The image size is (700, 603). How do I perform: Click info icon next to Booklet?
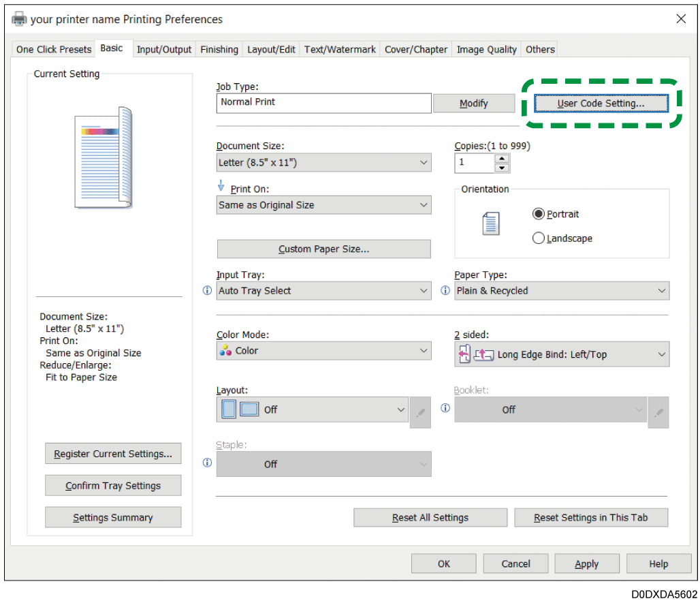tap(445, 408)
